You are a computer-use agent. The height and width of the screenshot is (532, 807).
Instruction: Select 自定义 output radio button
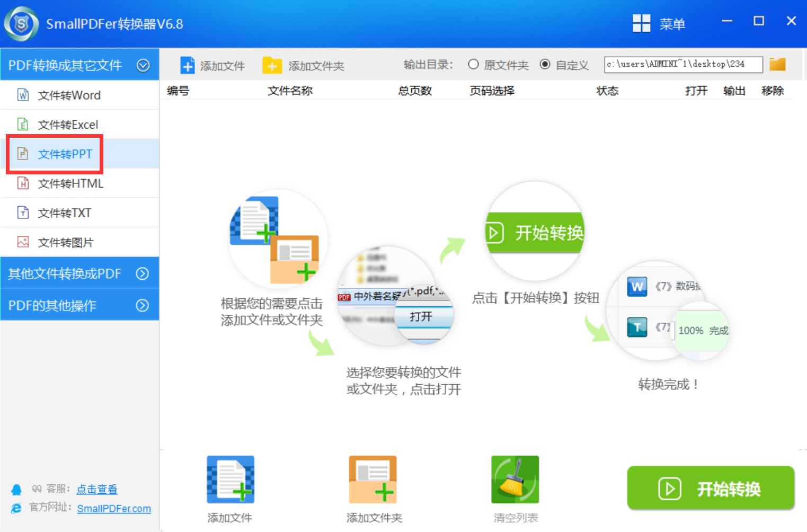[545, 64]
